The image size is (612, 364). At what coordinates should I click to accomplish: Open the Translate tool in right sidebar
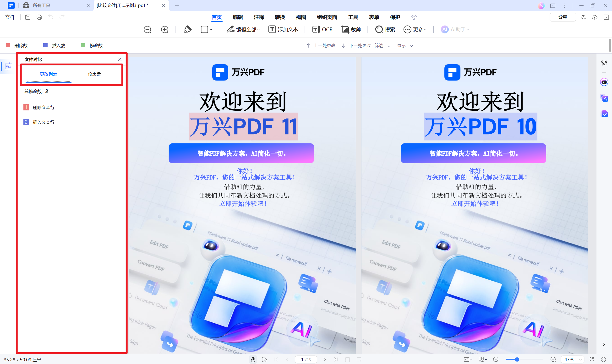604,98
